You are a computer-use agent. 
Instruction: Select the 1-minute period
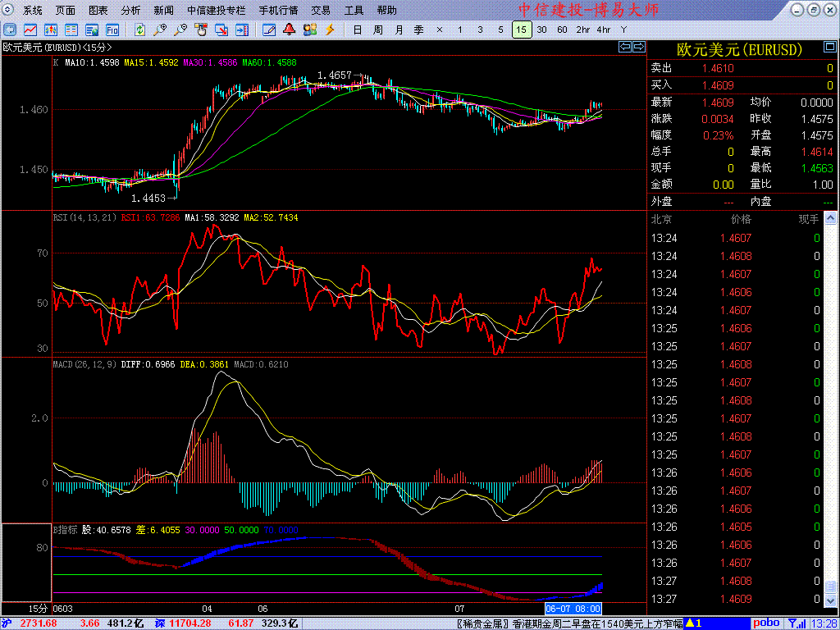coord(459,30)
